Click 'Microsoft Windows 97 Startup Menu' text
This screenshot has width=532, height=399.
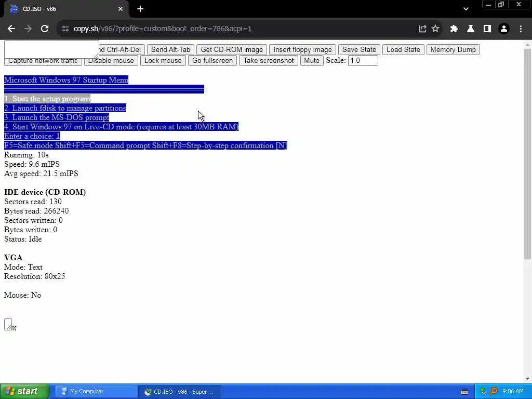click(x=66, y=80)
